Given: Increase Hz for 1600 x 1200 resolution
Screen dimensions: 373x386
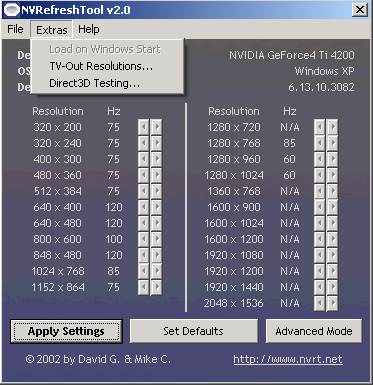Looking at the screenshot, I should [x=332, y=239].
